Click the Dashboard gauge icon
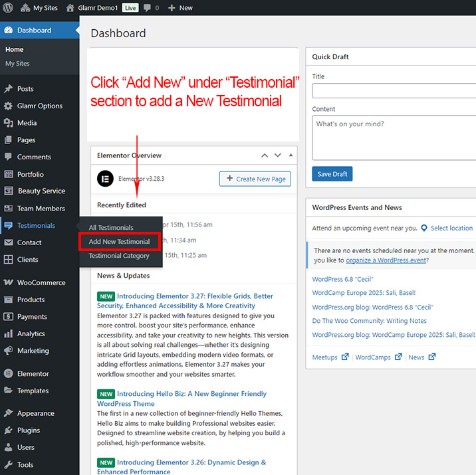The height and width of the screenshot is (475, 476). tap(9, 30)
